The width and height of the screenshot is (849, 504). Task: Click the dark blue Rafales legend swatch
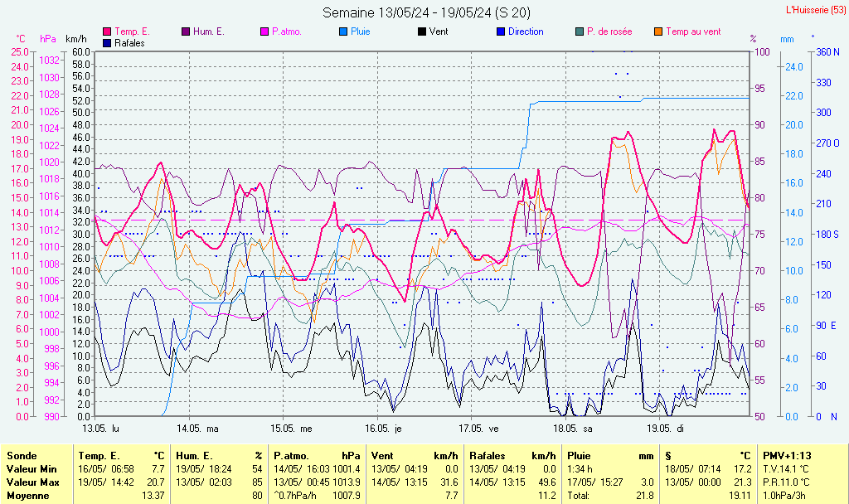tap(107, 43)
